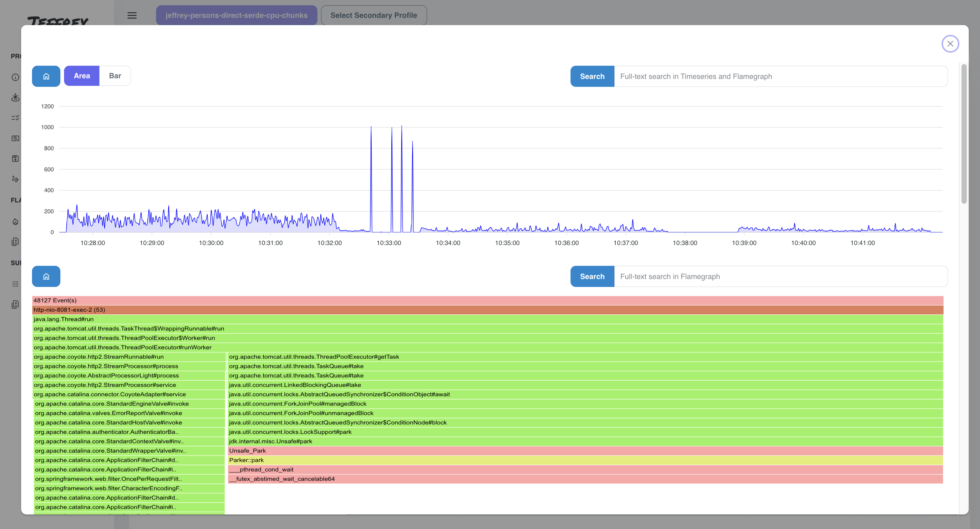Close the flamegraph dialog with the X icon
The width and height of the screenshot is (980, 529).
point(950,44)
